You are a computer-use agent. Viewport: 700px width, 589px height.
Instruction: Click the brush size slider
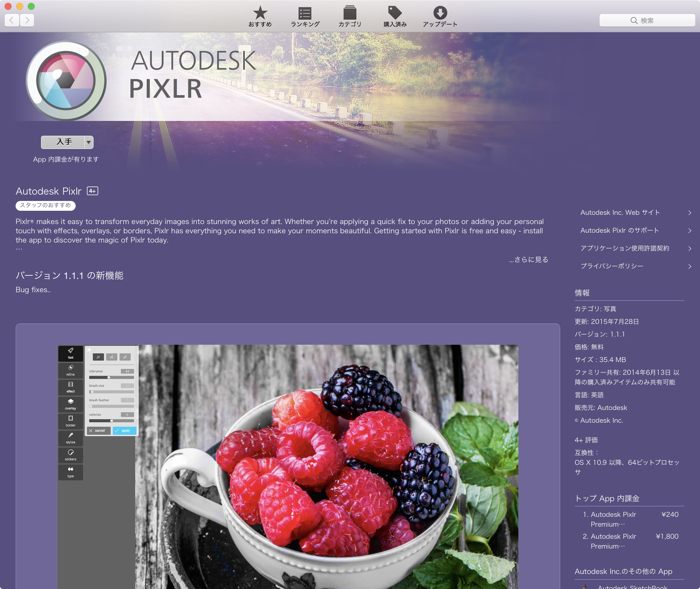click(x=111, y=392)
